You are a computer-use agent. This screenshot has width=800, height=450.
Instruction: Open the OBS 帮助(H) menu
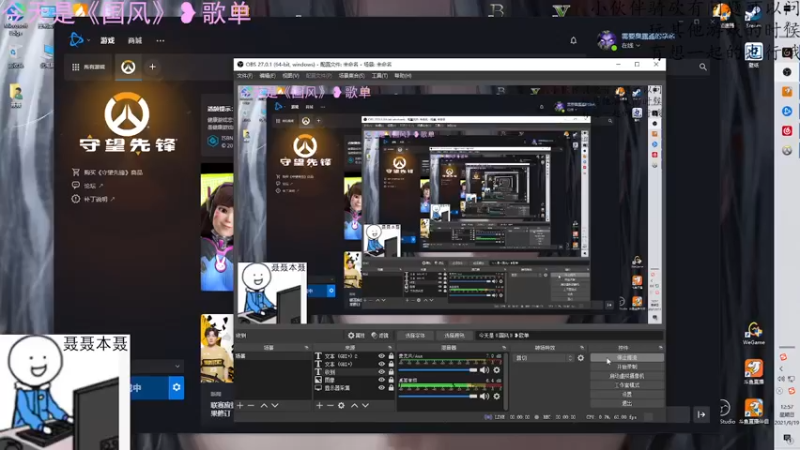403,76
